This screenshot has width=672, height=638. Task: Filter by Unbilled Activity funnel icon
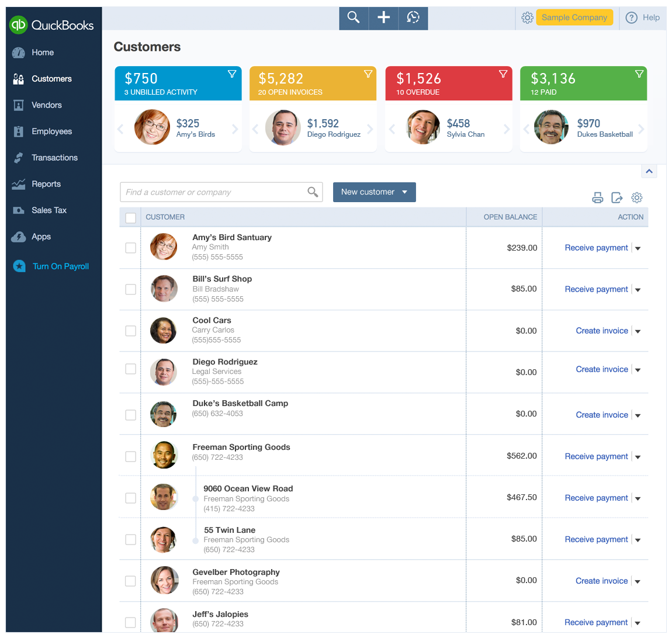232,74
